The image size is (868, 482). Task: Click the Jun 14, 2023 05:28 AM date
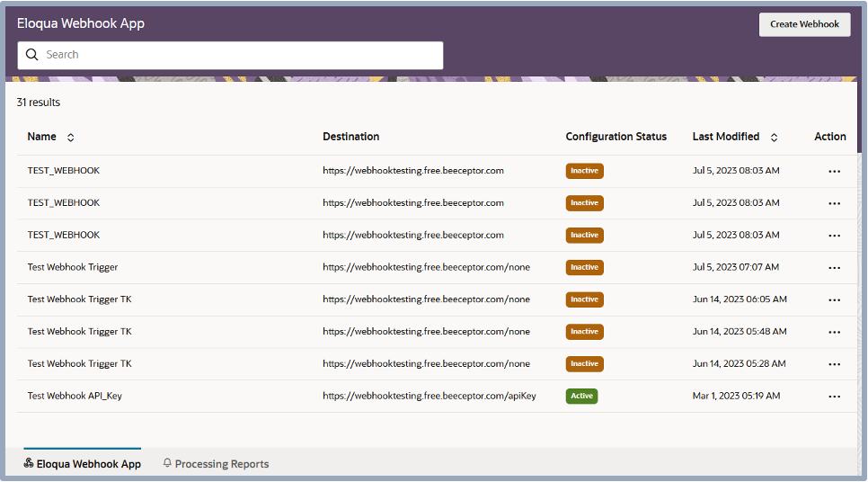739,363
